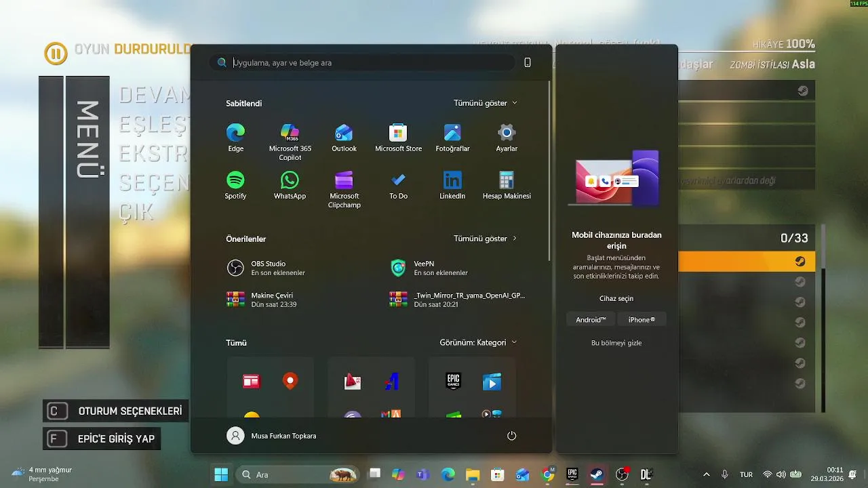This screenshot has width=868, height=488.
Task: Click Epic Games icon in category folder
Action: (453, 382)
